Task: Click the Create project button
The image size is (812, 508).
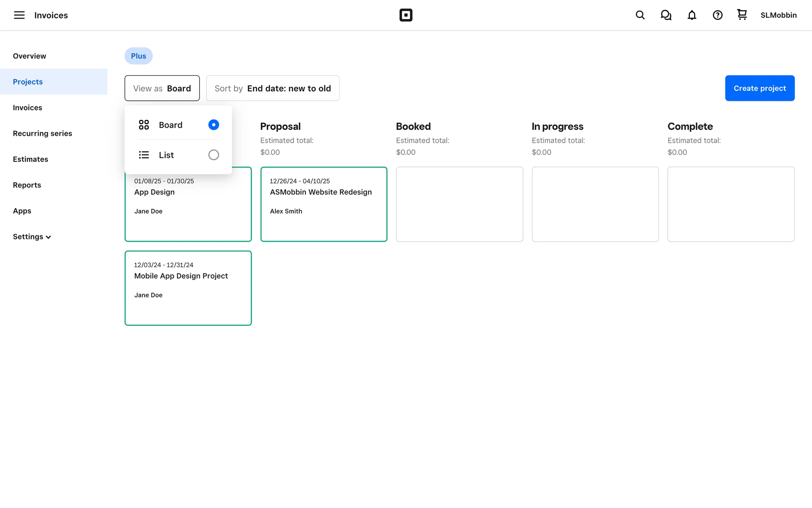Action: coord(760,88)
